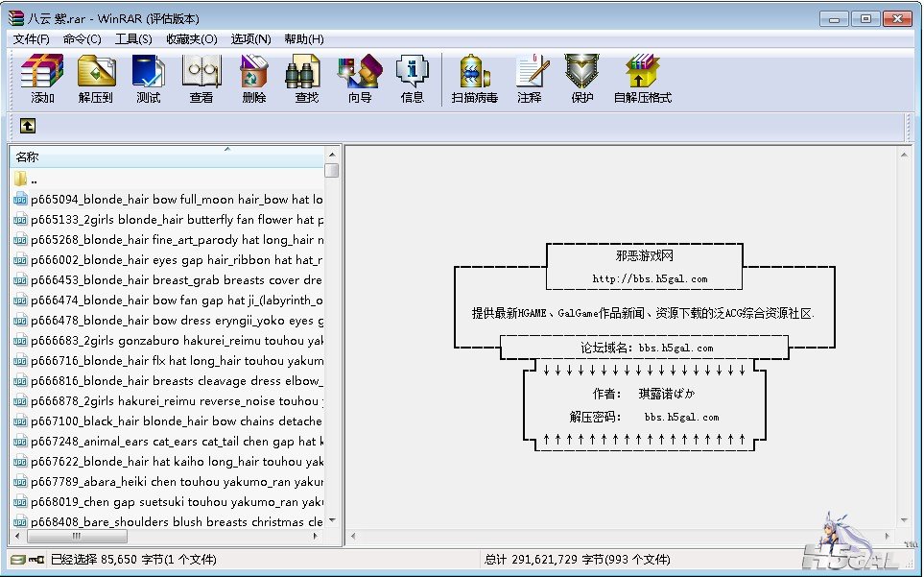This screenshot has height=577, width=924.
Task: Open the 命令(C) menu
Action: pyautogui.click(x=82, y=39)
